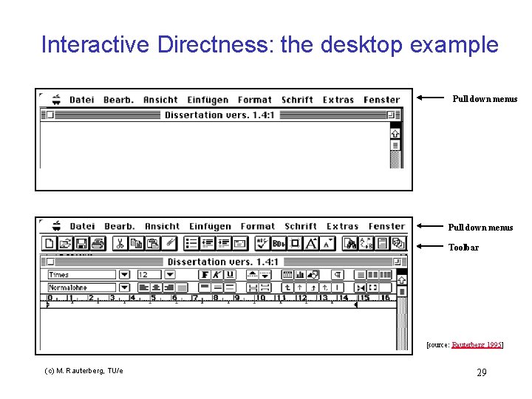Click the last toolbar icon with stacked boxes
Viewport: 532px width, 399px height.
click(x=398, y=243)
